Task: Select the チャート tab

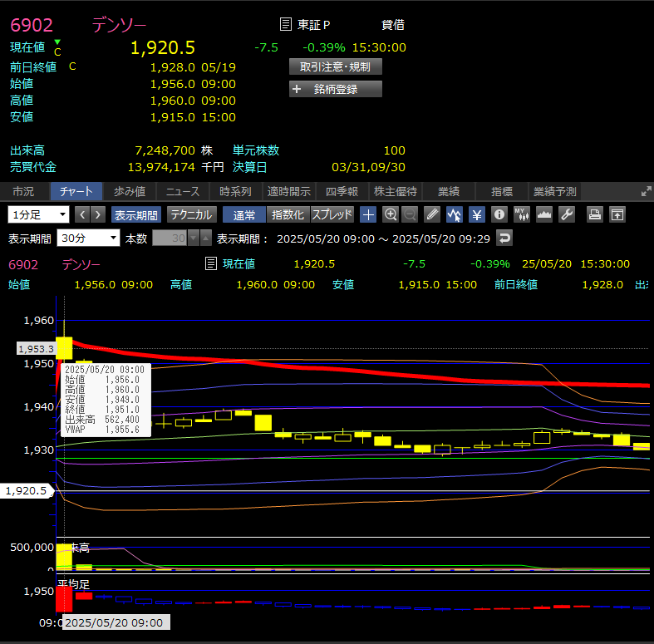Action: point(76,191)
